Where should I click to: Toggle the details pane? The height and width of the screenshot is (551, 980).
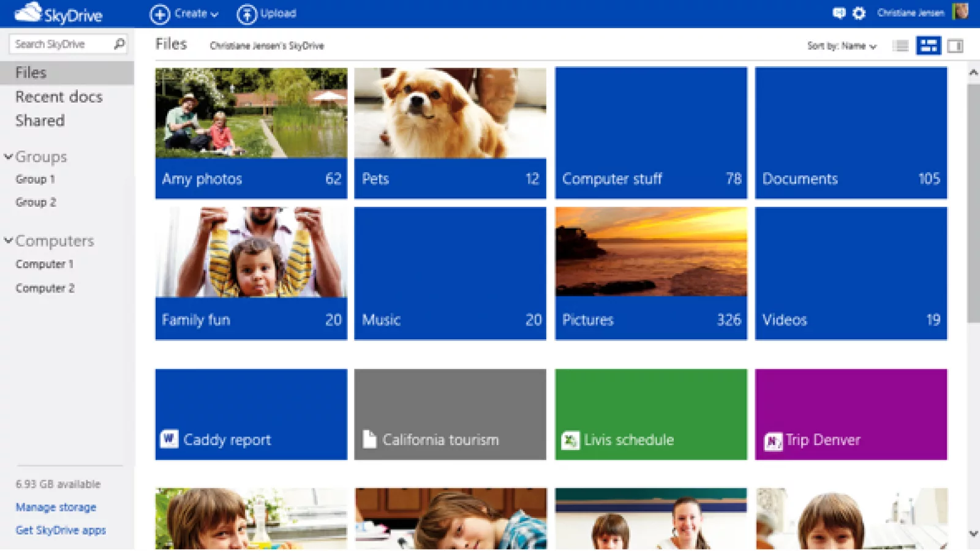pyautogui.click(x=955, y=46)
